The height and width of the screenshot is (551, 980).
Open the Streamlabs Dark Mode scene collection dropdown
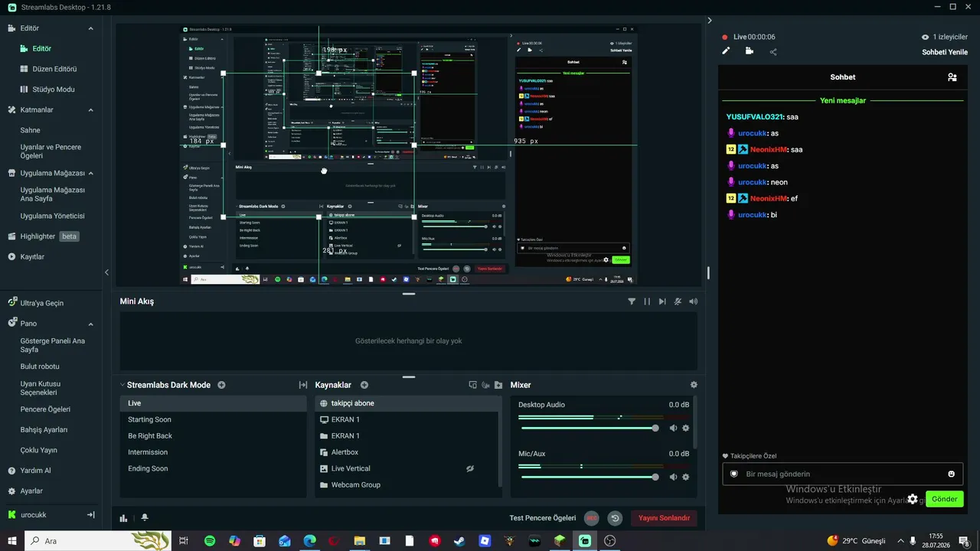pyautogui.click(x=165, y=385)
